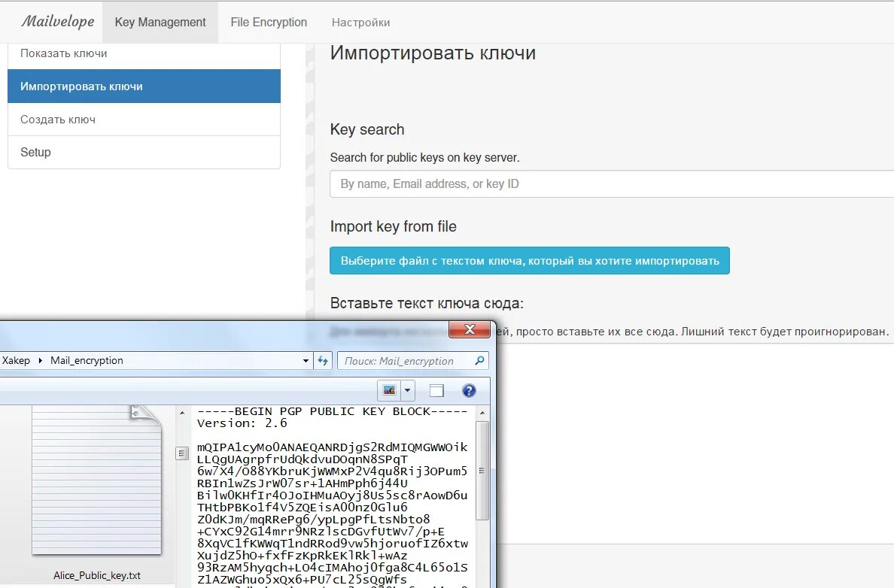The image size is (894, 588).
Task: Select Импортировать ключи in the sidebar
Action: click(144, 86)
